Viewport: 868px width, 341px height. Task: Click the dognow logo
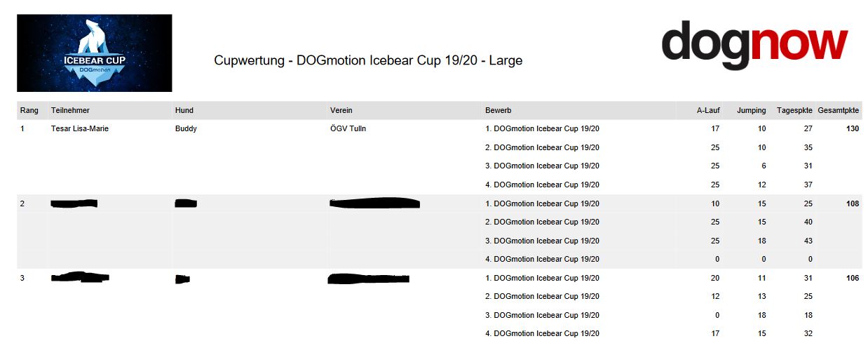[754, 44]
